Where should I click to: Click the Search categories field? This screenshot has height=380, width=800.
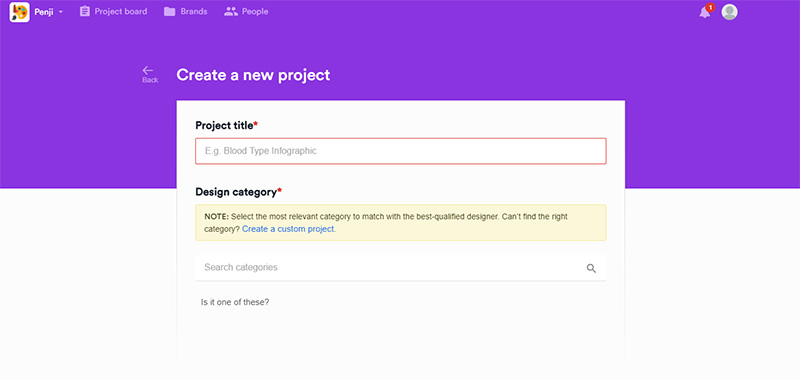(401, 267)
